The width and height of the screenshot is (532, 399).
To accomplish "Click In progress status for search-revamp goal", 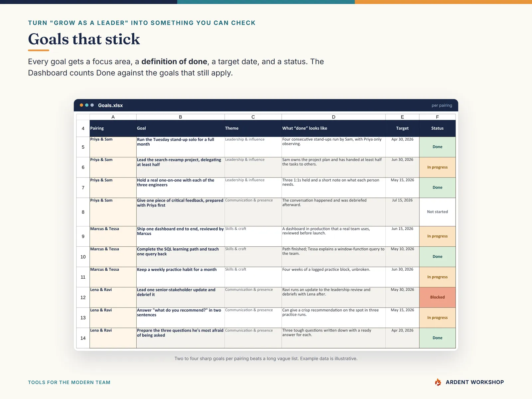I will point(437,167).
